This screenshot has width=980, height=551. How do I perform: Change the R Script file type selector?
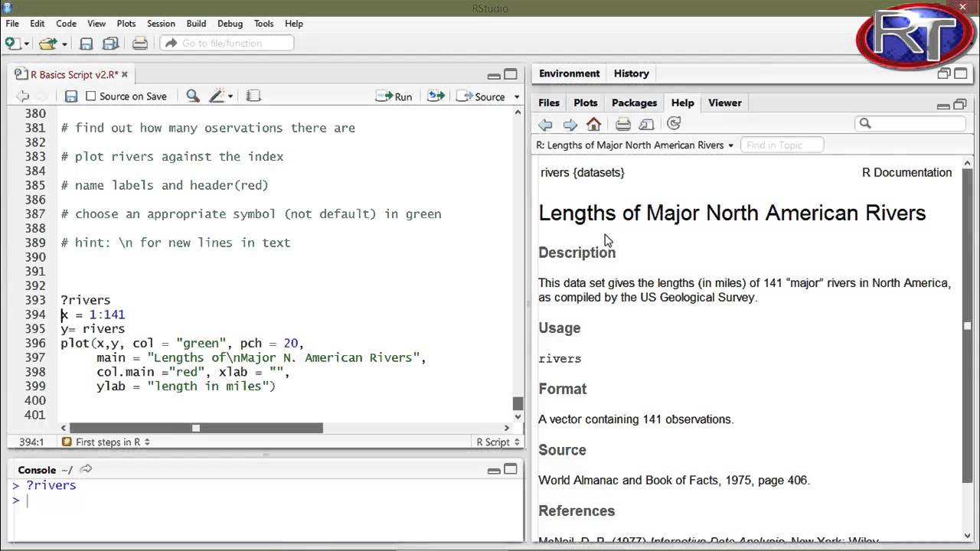tap(498, 442)
